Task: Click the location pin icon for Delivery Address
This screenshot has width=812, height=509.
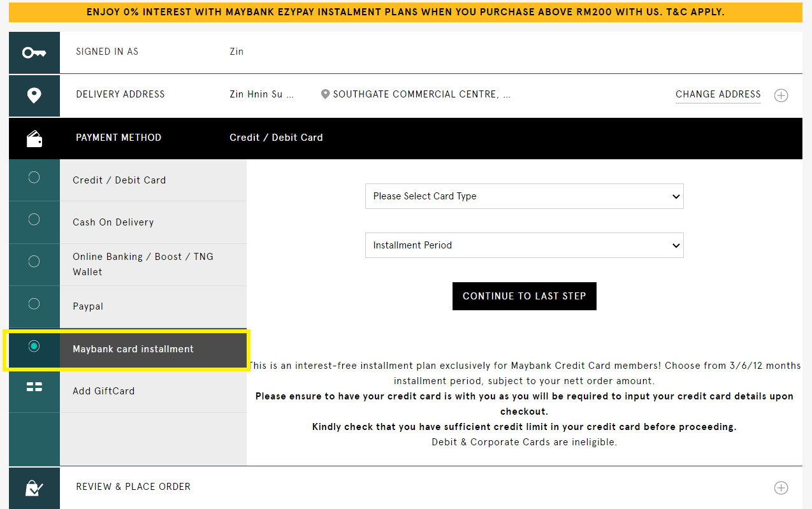Action: pyautogui.click(x=34, y=96)
